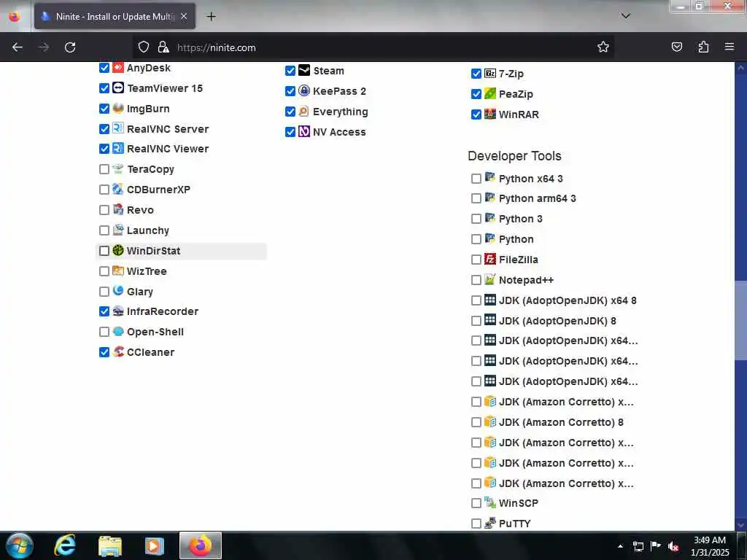This screenshot has height=560, width=747.
Task: Open tracking protection shield icon
Action: coord(144,47)
